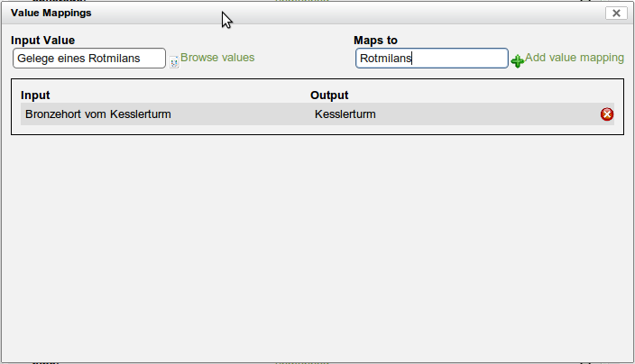Focus the Input Value text field
This screenshot has width=635, height=364.
pyautogui.click(x=89, y=59)
